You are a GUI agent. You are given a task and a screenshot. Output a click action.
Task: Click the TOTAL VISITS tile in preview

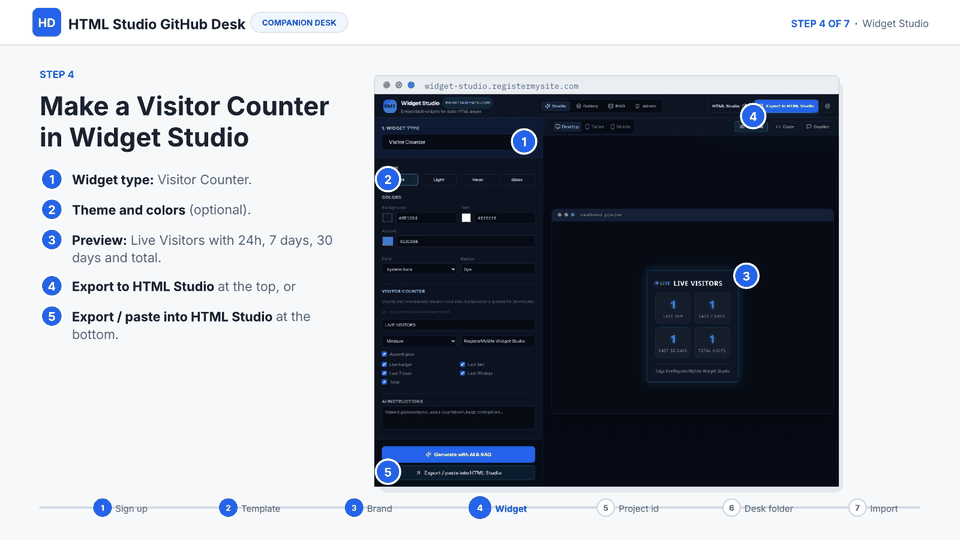[711, 342]
